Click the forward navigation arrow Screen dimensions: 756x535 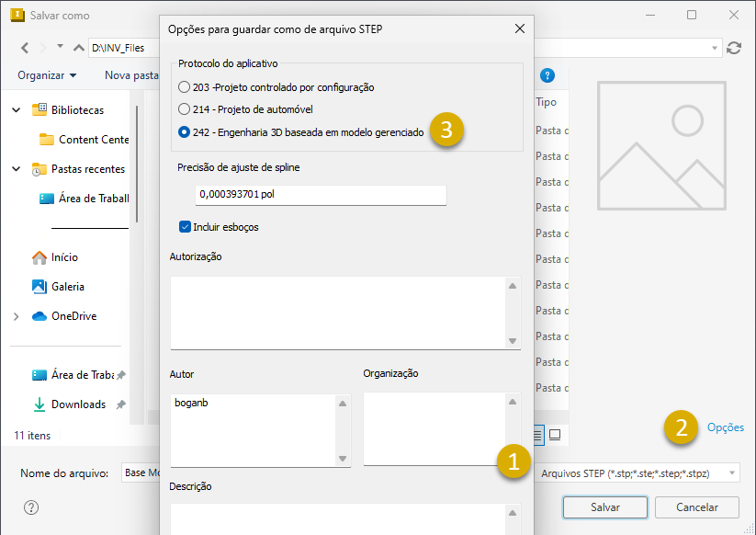[x=43, y=48]
